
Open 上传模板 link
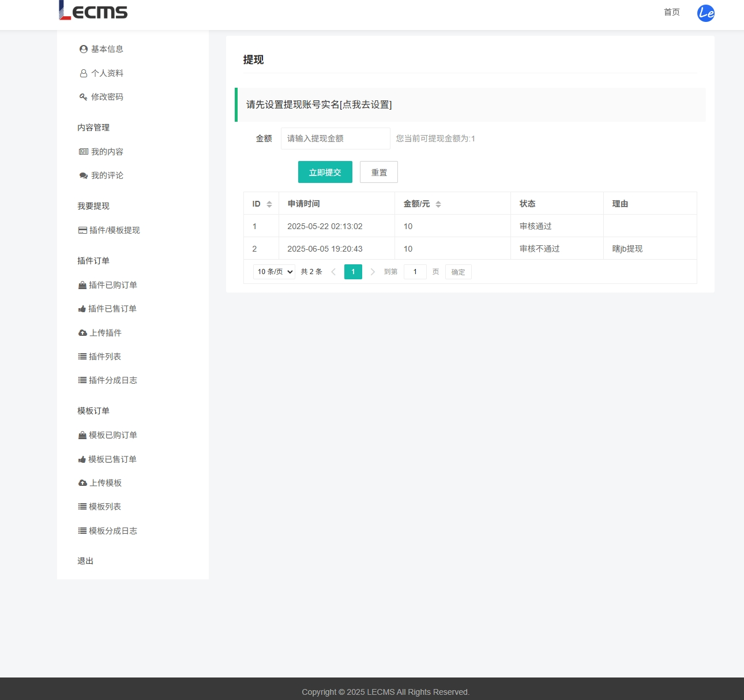tap(106, 483)
